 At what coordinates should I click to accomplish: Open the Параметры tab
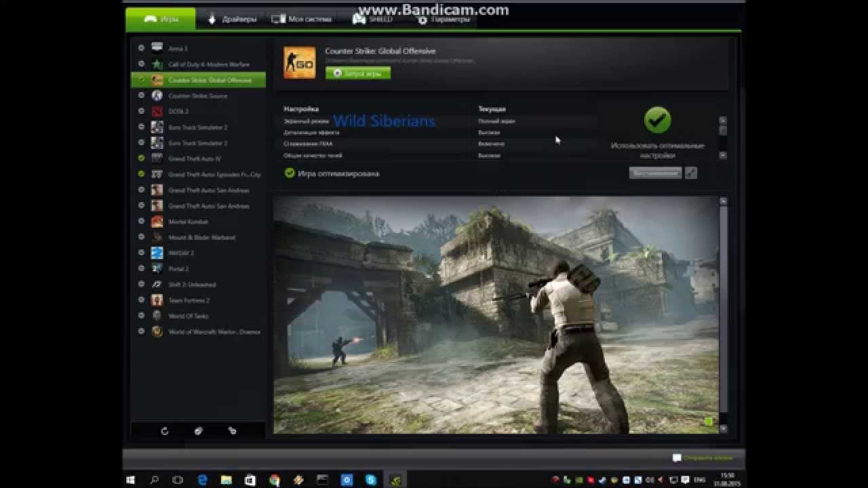coord(443,20)
